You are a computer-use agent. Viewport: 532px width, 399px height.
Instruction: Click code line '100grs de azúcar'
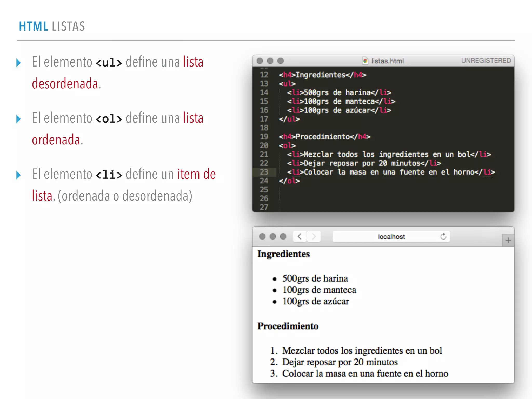click(x=339, y=110)
